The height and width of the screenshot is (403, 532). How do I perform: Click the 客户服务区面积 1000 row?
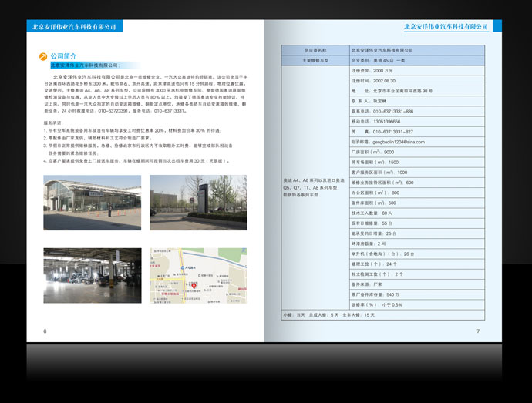pyautogui.click(x=417, y=173)
